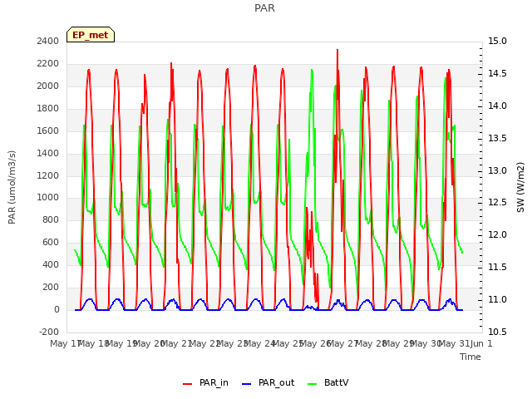Click the '12.5' right axis tick

(497, 203)
